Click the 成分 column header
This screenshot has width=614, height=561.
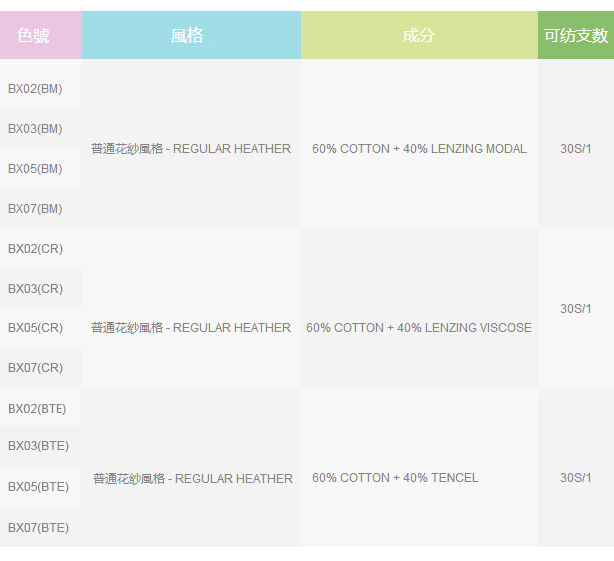tap(418, 36)
